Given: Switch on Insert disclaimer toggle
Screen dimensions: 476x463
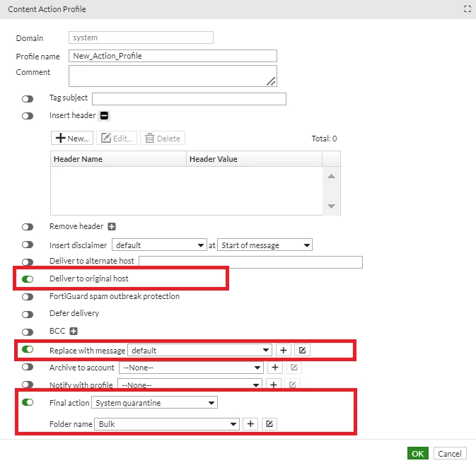Looking at the screenshot, I should click(28, 245).
